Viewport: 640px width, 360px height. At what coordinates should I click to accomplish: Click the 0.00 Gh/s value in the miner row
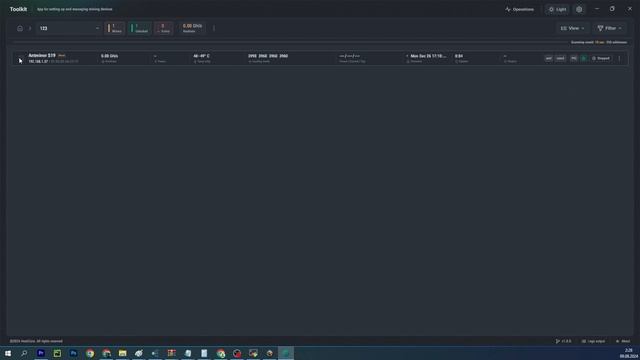pos(109,56)
